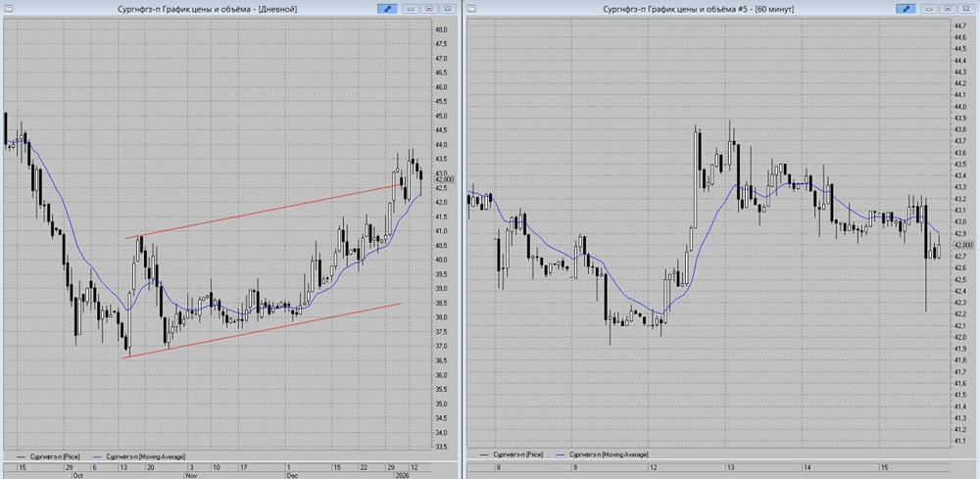Click the pin icon in the Дневной chart window
Viewport: 980px width, 479px height.
pos(389,9)
